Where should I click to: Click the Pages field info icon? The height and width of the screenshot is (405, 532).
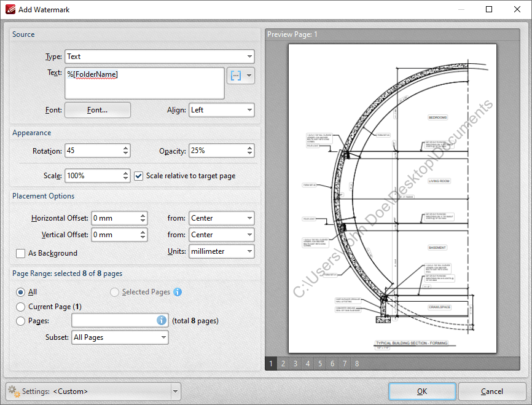coord(162,320)
